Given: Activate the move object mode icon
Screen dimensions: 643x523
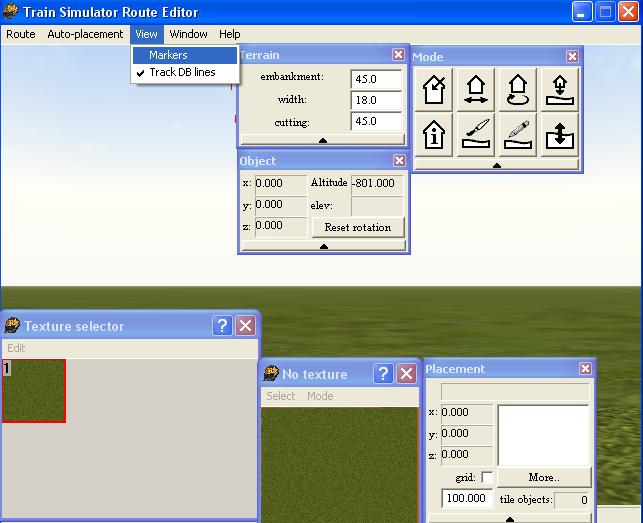Looking at the screenshot, I should pos(476,90).
